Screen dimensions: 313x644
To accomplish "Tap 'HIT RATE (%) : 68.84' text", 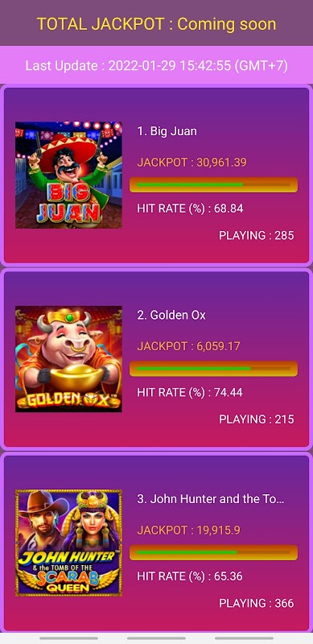I will [x=190, y=208].
